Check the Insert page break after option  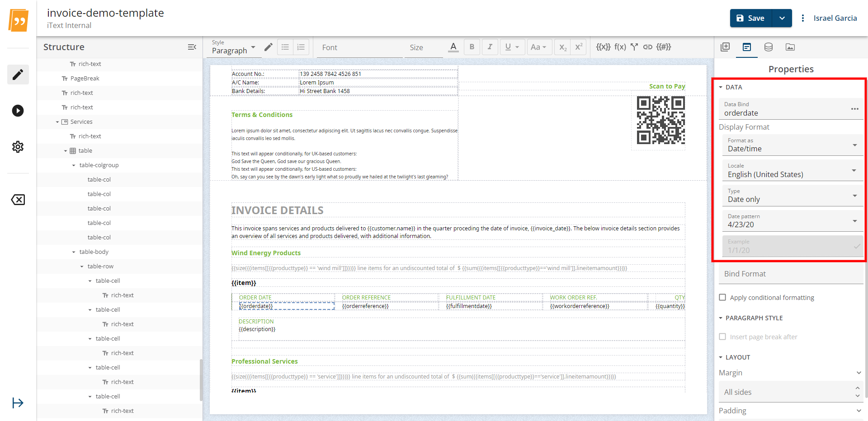pos(723,337)
